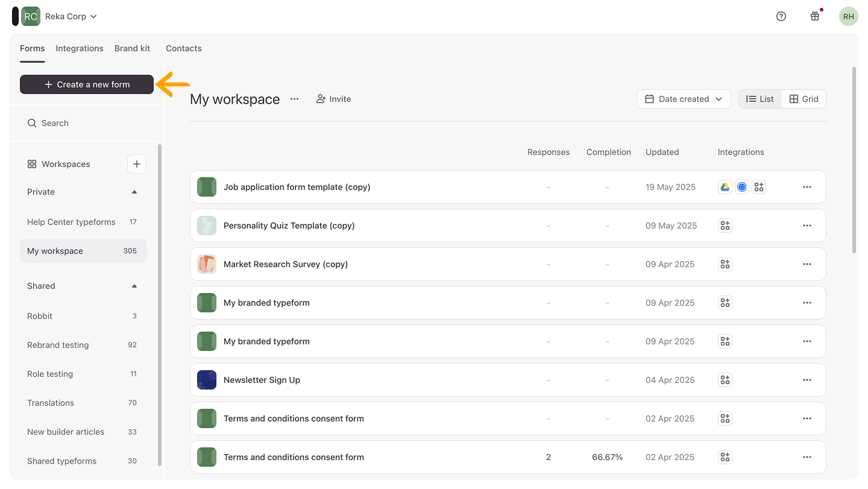Open integrations icon for Market Research Survey
Screen dimensions: 868x489
pos(725,264)
